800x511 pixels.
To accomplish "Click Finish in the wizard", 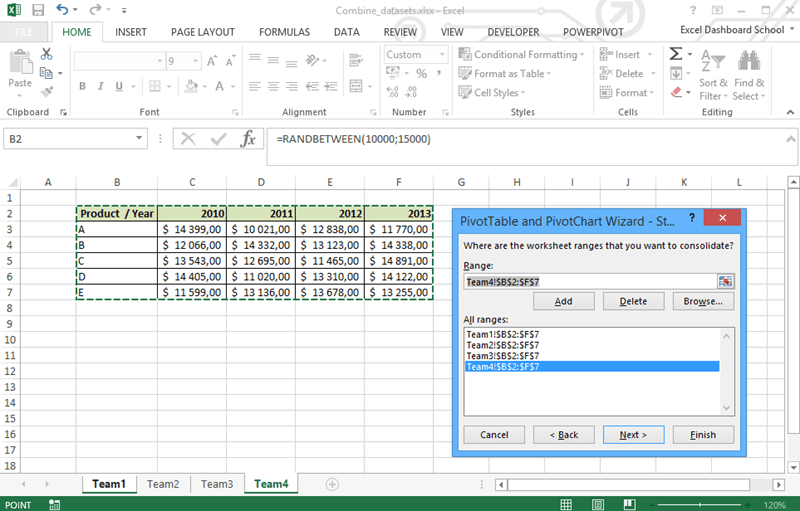I will tap(703, 435).
